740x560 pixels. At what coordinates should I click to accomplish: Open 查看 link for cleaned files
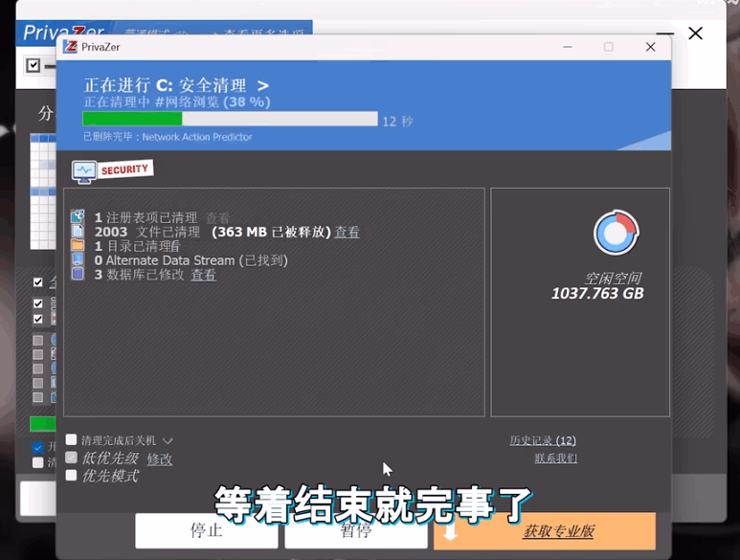347,232
